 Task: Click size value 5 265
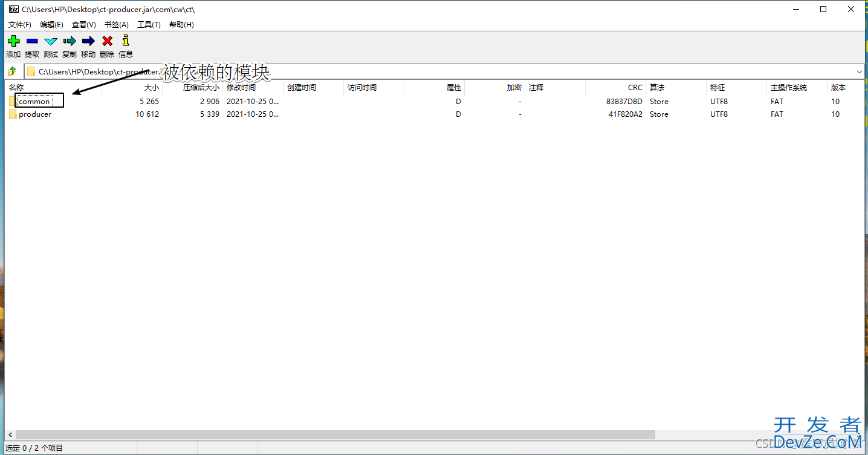pyautogui.click(x=149, y=101)
